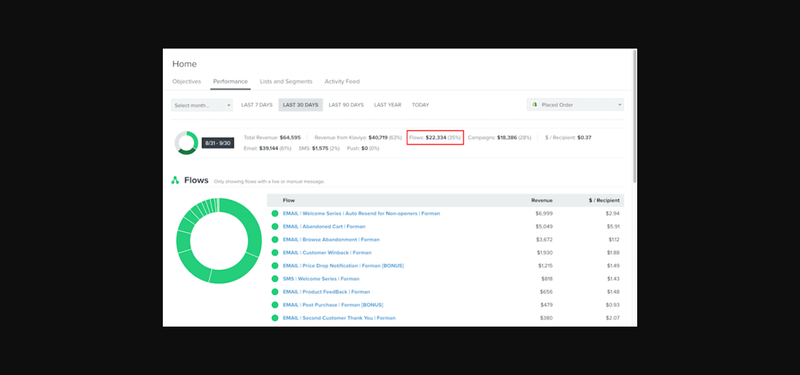Click the page's vertical scrollbar
Viewport: 800px width, 375px height.
(x=634, y=116)
